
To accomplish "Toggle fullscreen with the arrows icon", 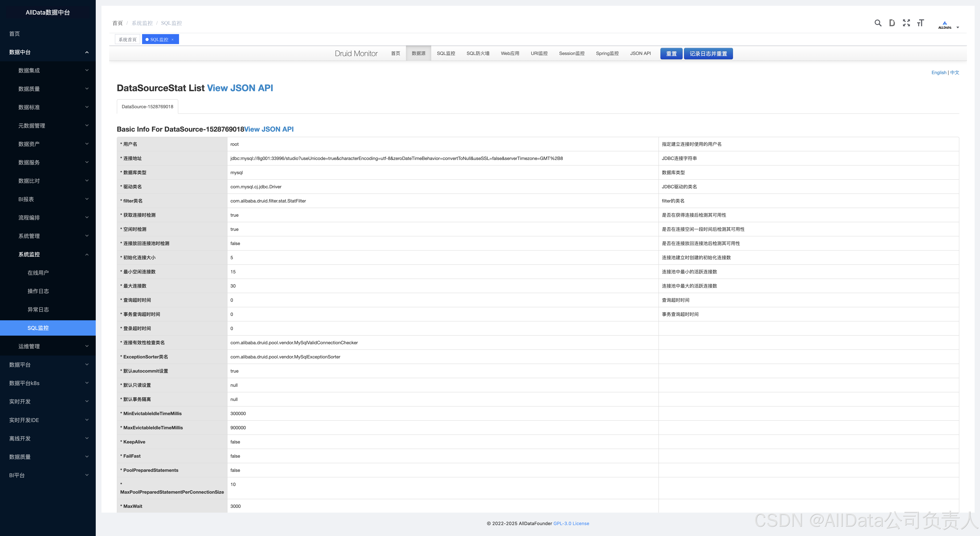I will coord(906,23).
